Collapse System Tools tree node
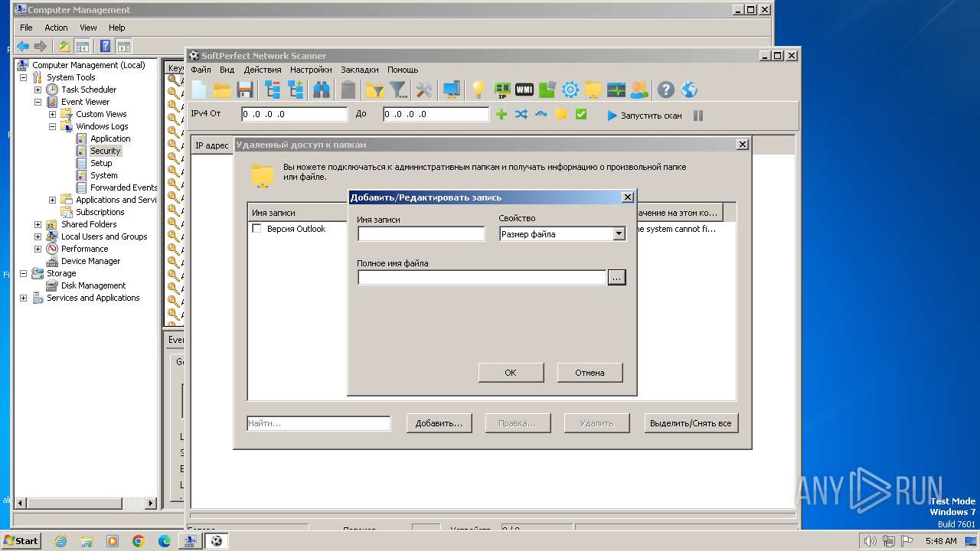This screenshot has width=980, height=551. point(23,77)
